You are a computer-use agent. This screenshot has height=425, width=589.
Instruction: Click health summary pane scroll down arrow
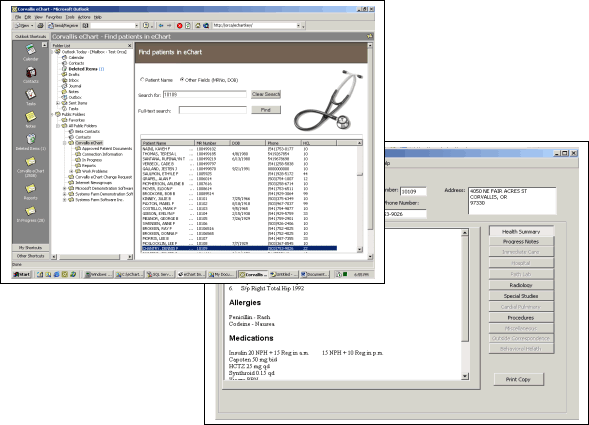(465, 376)
